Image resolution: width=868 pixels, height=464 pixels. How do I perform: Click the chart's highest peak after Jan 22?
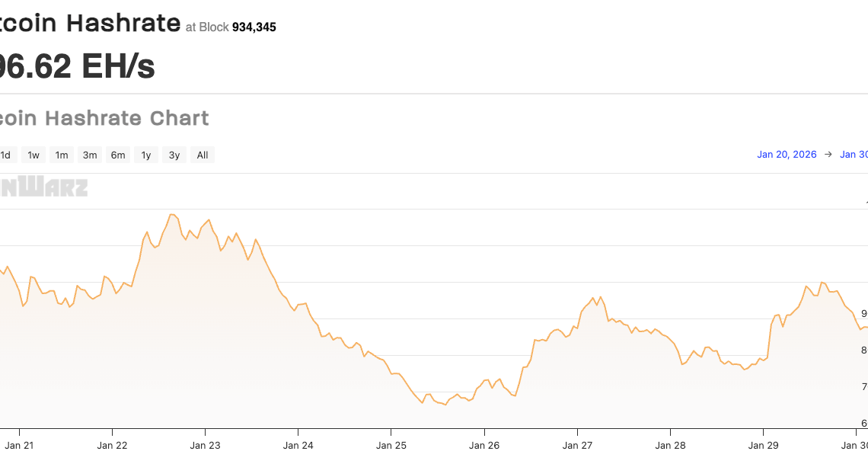[172, 215]
